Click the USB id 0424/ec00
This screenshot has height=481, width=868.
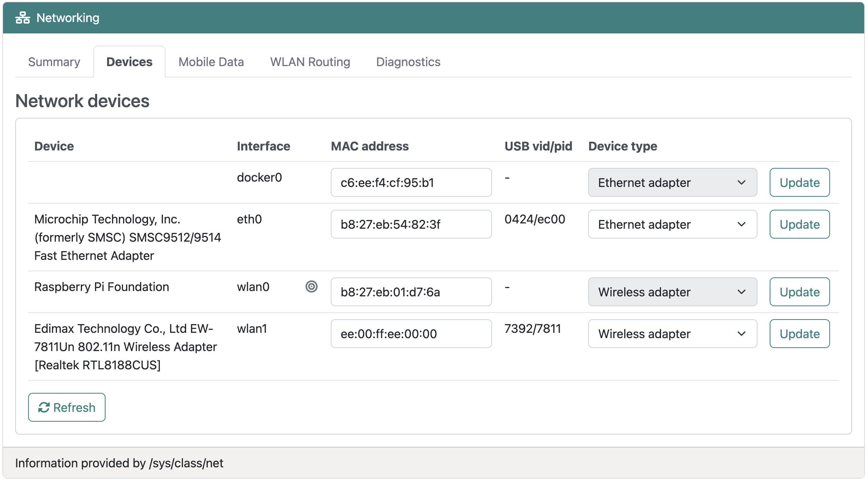click(x=535, y=219)
